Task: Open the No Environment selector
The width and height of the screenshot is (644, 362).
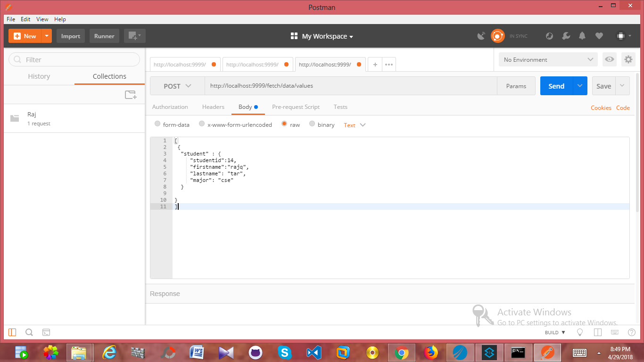Action: click(x=548, y=59)
